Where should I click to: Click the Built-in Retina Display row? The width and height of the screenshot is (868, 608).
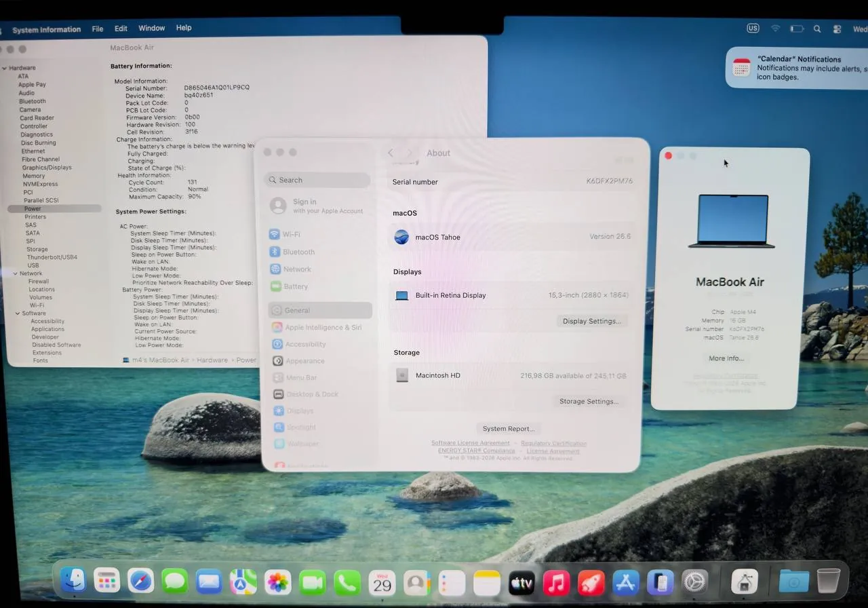[x=511, y=295]
